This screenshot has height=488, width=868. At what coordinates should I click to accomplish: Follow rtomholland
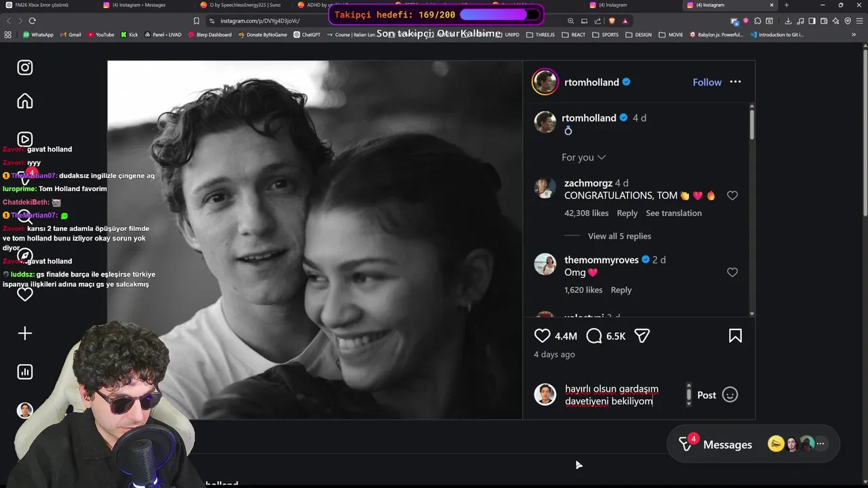pos(707,82)
